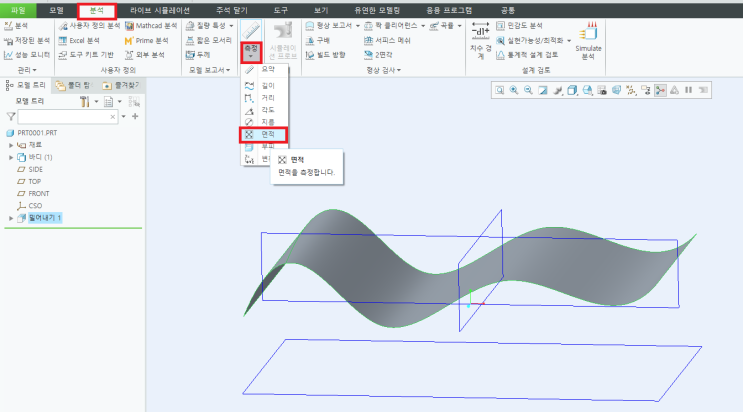This screenshot has width=743, height=412.
Task: Open the 응용 프로그램 tab
Action: [x=449, y=10]
